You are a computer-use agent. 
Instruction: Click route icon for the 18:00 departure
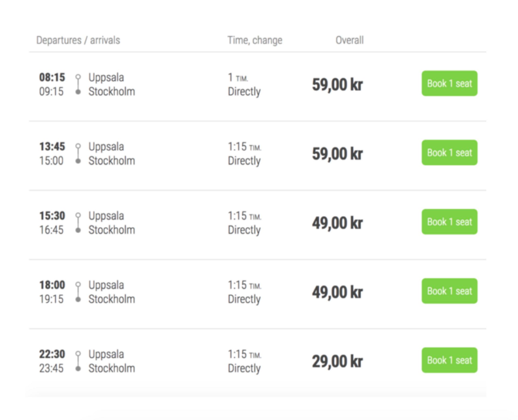point(78,292)
